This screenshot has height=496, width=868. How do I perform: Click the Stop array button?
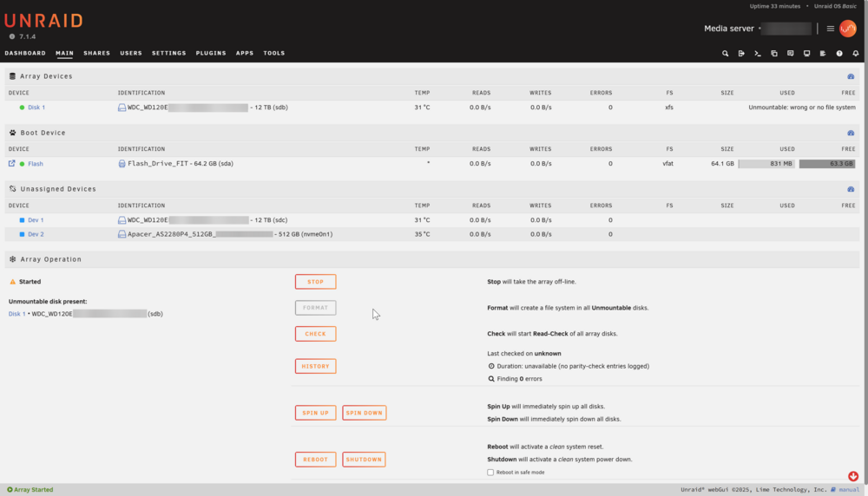(316, 282)
